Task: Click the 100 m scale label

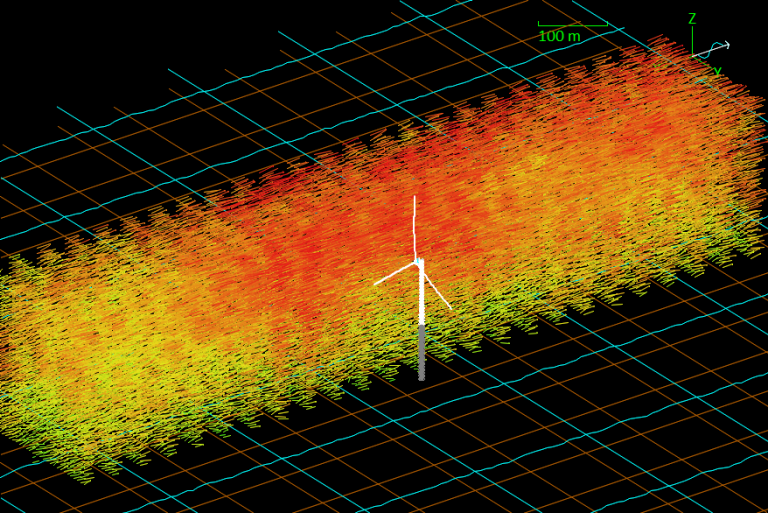Action: pyautogui.click(x=559, y=37)
